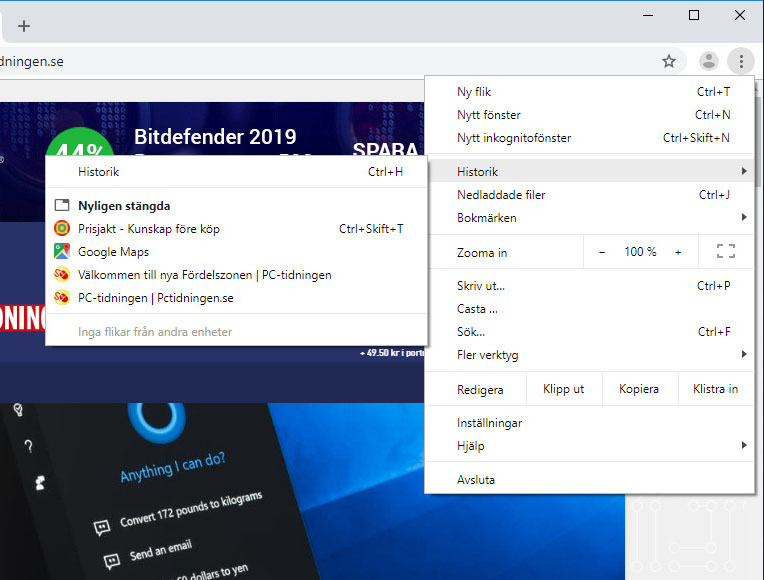Open Nytt inkognitofönster
This screenshot has height=580, width=764.
(590, 138)
